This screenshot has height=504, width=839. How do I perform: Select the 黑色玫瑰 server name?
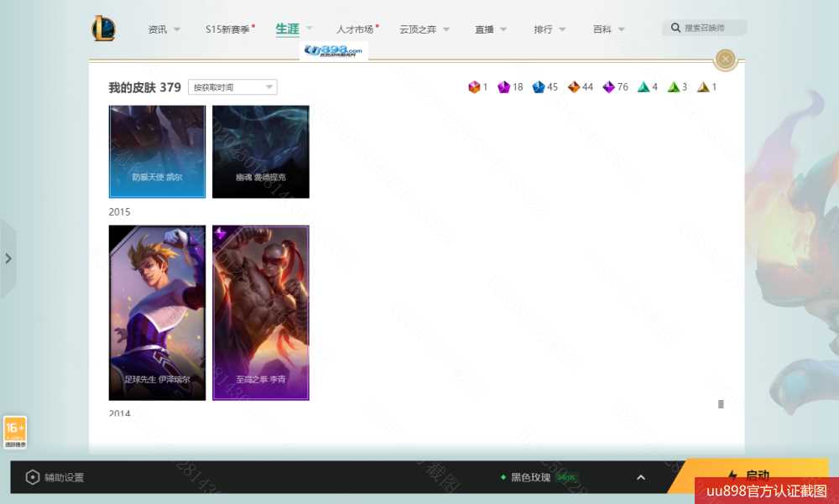coord(530,477)
